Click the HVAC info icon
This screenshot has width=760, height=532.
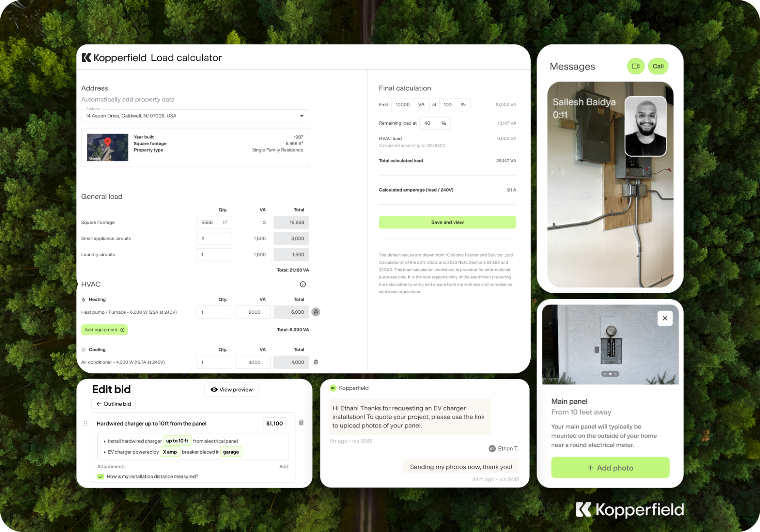coord(303,284)
